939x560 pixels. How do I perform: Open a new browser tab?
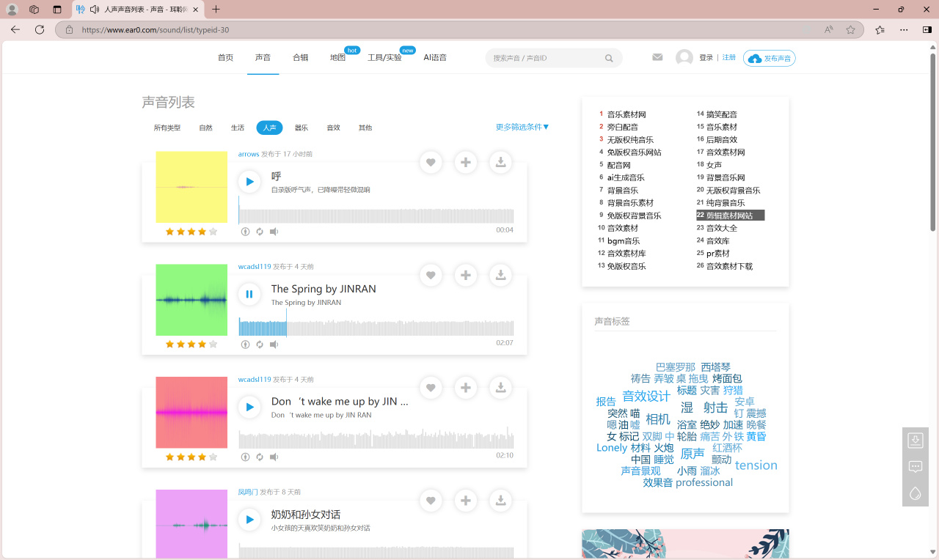coord(216,10)
